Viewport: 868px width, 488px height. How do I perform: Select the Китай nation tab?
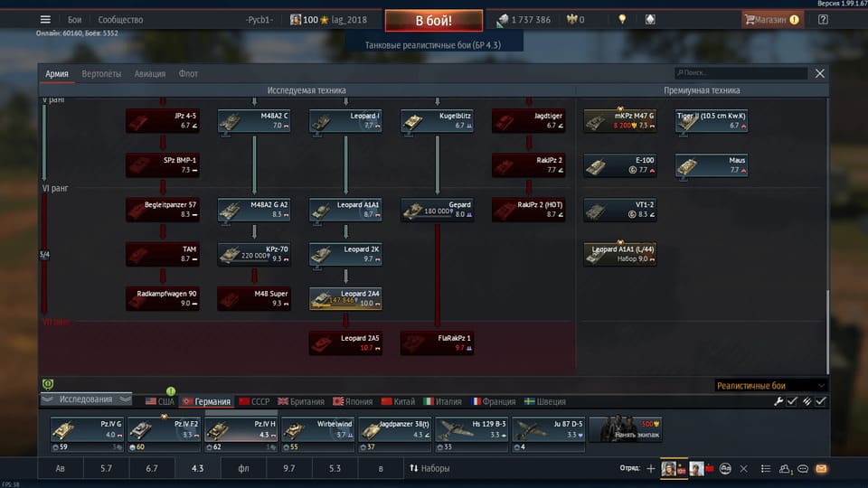click(x=398, y=401)
